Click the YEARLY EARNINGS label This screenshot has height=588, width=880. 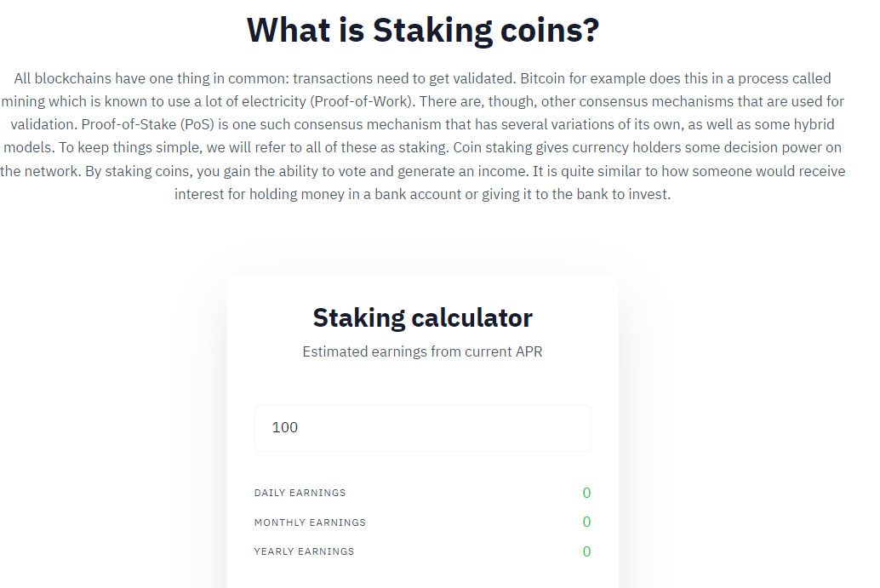pos(304,551)
